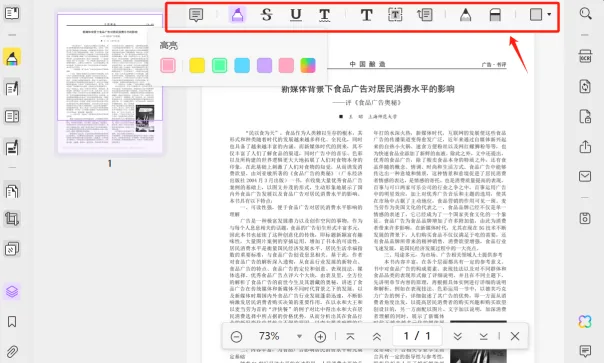Choose the current pink highlight color

click(168, 66)
